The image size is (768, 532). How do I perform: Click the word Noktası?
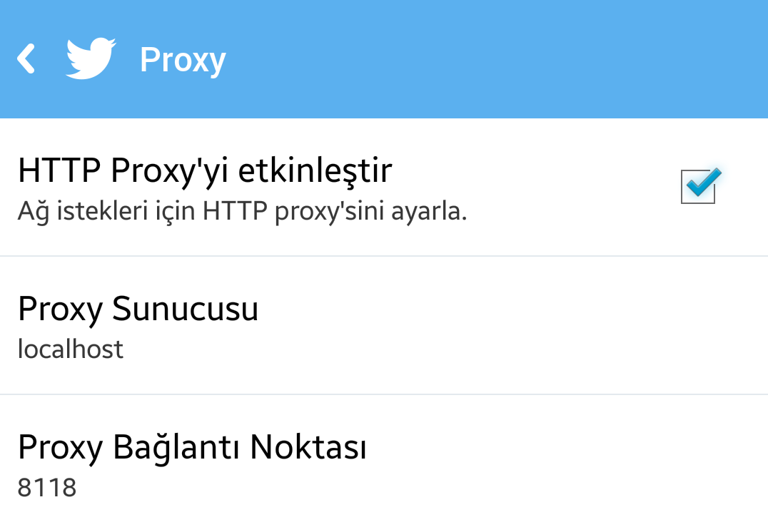click(x=308, y=447)
